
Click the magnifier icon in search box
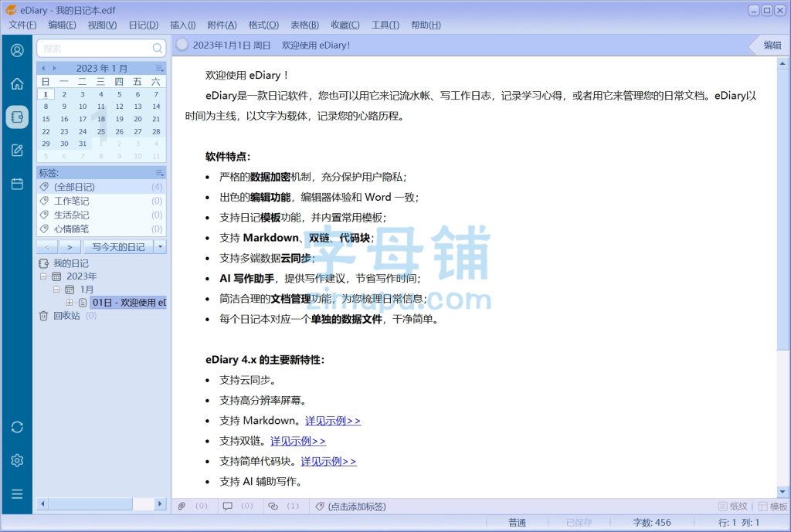158,48
